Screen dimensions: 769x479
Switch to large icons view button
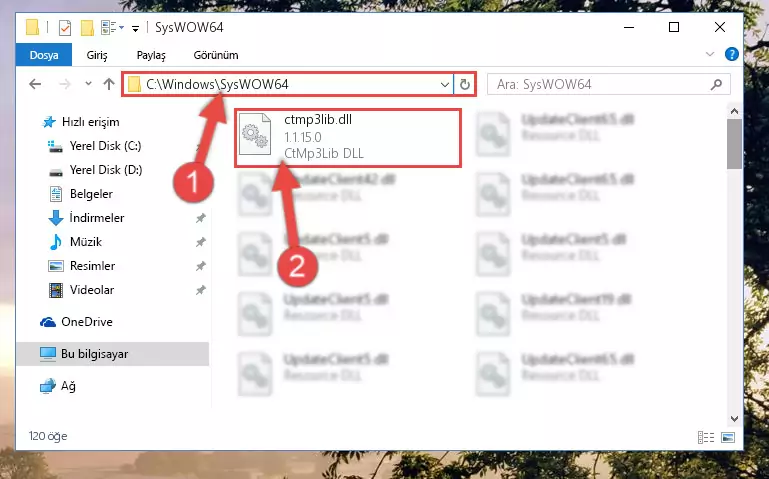pos(728,437)
